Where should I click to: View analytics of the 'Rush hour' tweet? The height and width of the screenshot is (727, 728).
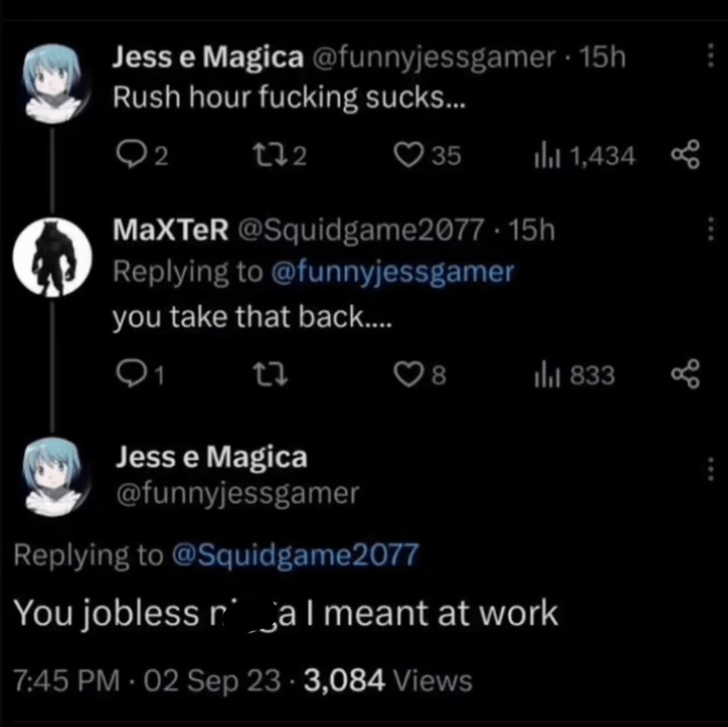[543, 157]
